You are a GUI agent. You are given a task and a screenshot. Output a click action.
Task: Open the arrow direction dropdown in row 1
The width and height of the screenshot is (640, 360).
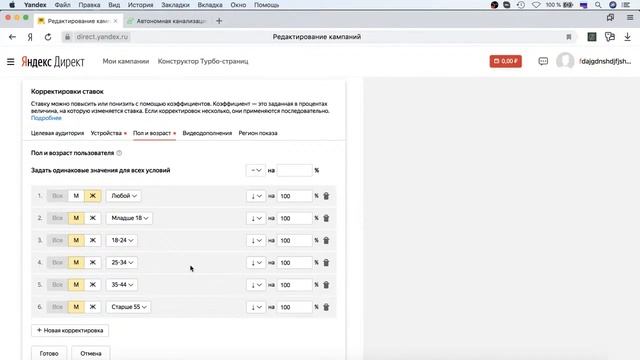(x=256, y=196)
